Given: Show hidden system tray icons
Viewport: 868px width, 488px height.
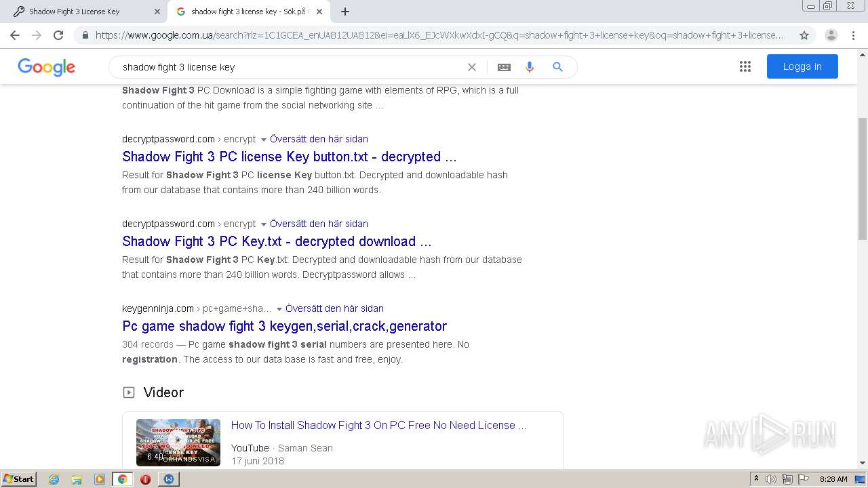Looking at the screenshot, I should [x=756, y=479].
